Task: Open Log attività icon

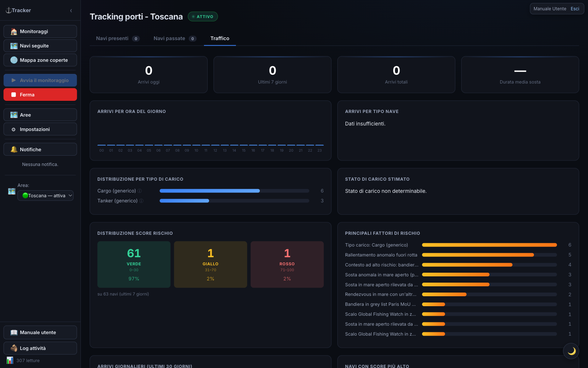Action: coord(14,348)
